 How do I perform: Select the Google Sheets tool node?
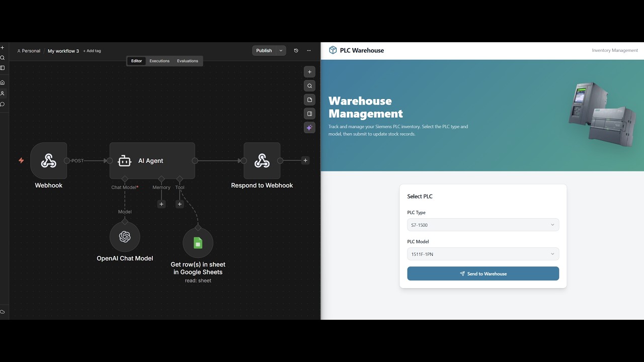(x=198, y=243)
